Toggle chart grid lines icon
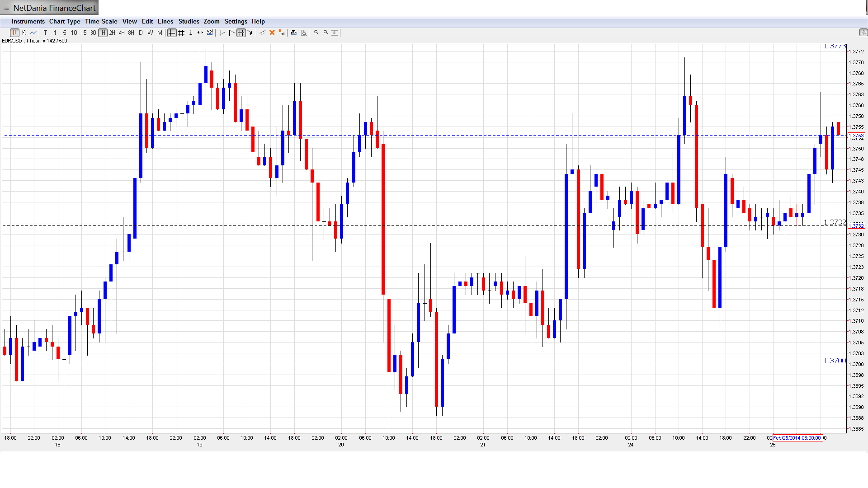This screenshot has width=868, height=488. coord(181,33)
